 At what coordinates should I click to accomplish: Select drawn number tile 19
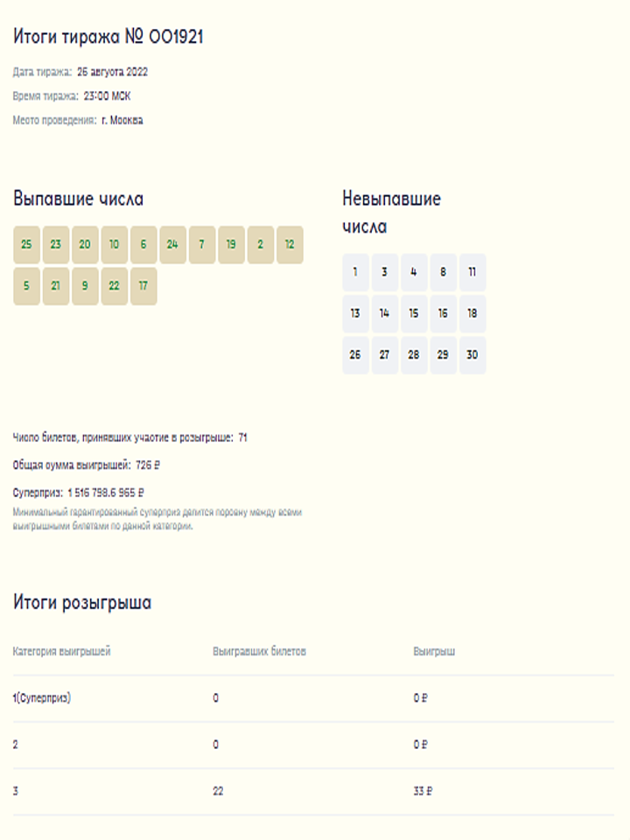click(x=231, y=245)
